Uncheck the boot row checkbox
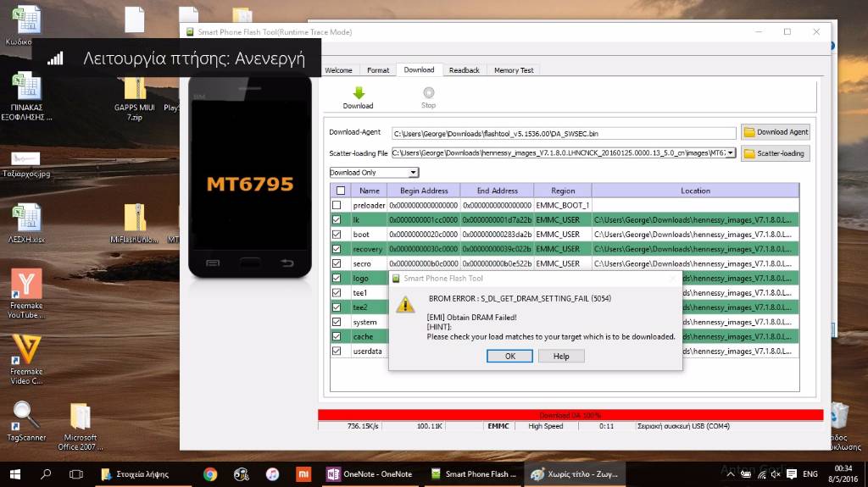This screenshot has height=487, width=868. (x=337, y=234)
